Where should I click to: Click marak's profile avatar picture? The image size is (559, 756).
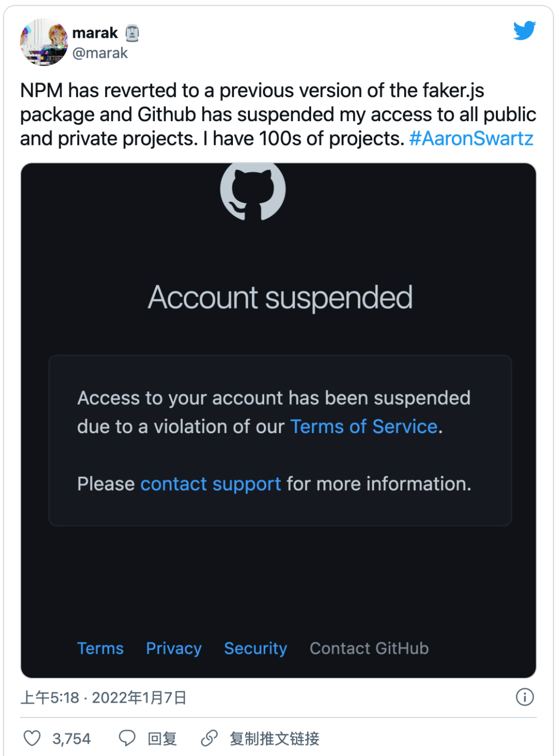pos(44,42)
